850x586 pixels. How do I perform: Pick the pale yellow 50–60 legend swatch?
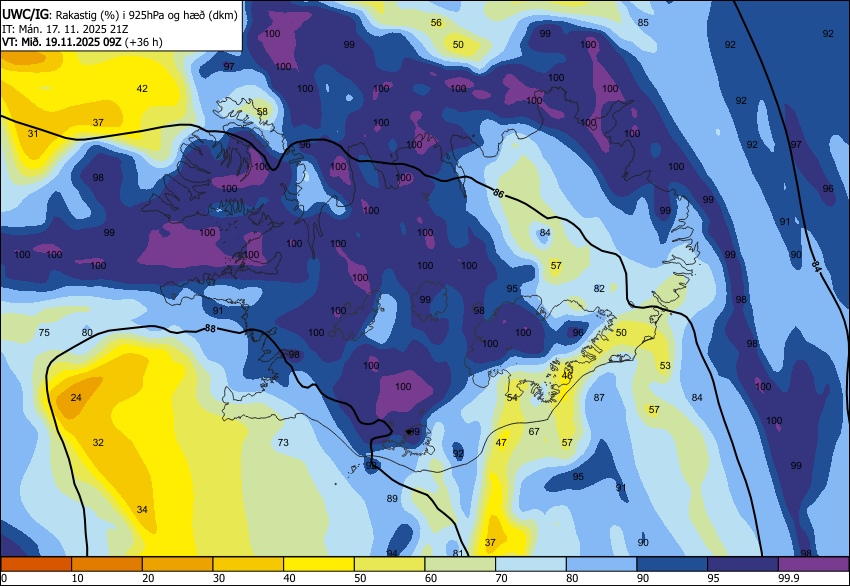(390, 564)
